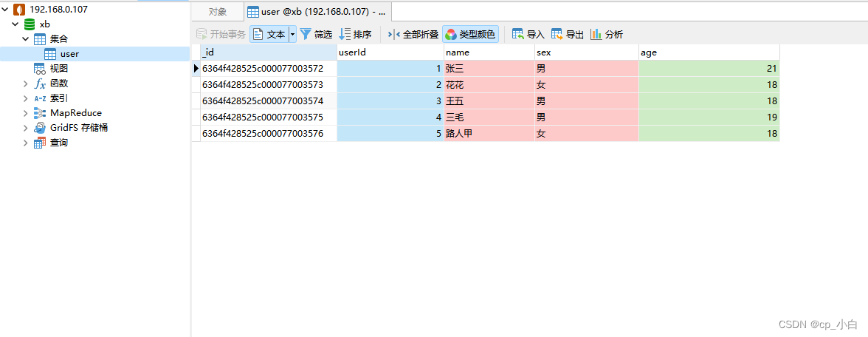This screenshot has width=868, height=337.
Task: Switch to the 对象 objects tab
Action: (x=218, y=12)
